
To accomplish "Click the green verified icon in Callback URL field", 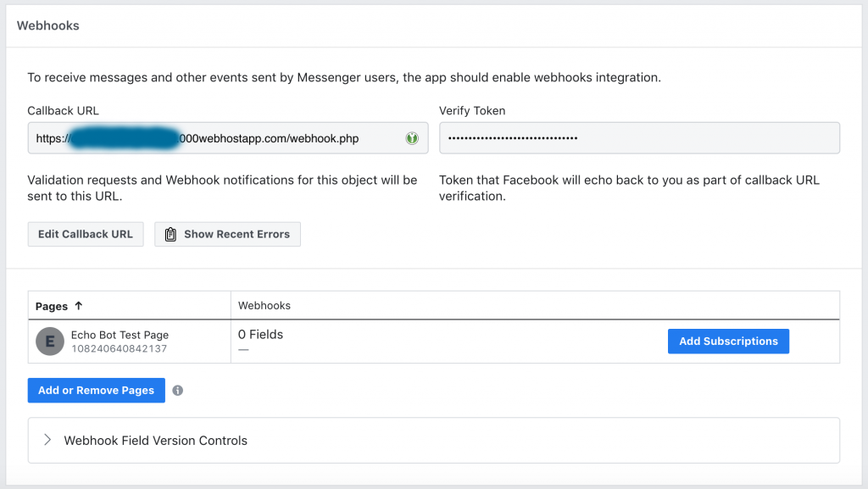I will pyautogui.click(x=412, y=138).
